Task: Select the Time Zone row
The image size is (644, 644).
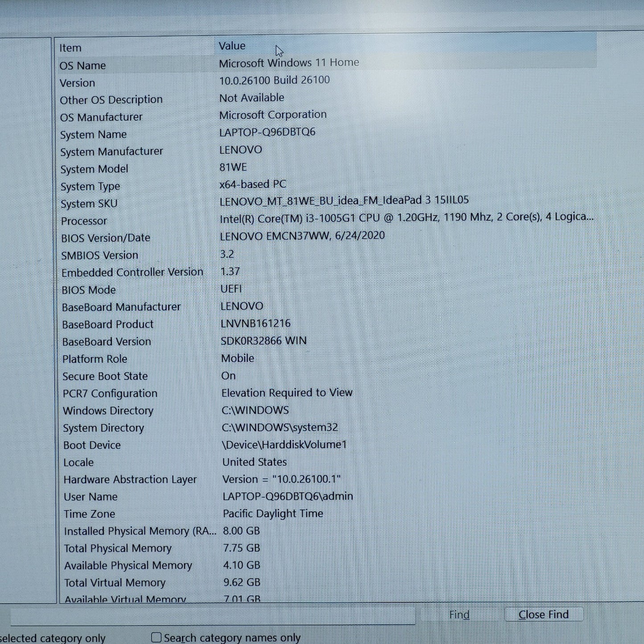Action: tap(328, 513)
